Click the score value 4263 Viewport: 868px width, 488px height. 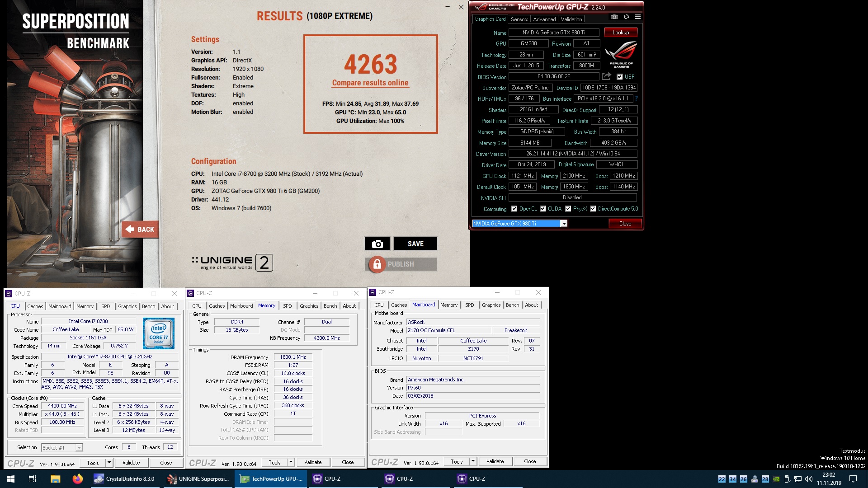pyautogui.click(x=371, y=64)
